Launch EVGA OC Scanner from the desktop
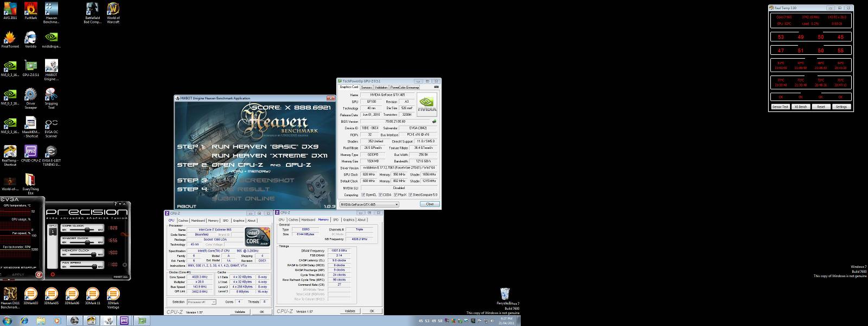Image resolution: width=868 pixels, height=326 pixels. [x=52, y=127]
